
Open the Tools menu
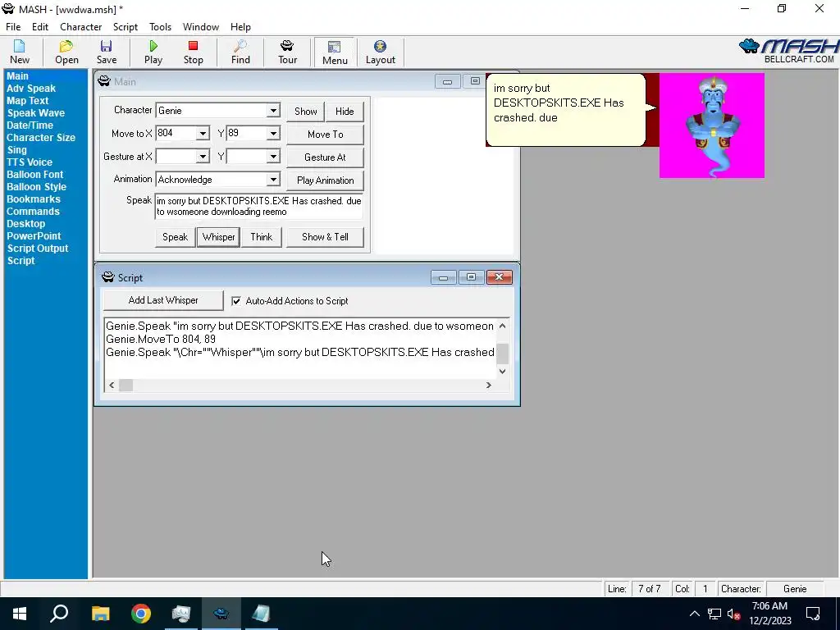(x=160, y=27)
